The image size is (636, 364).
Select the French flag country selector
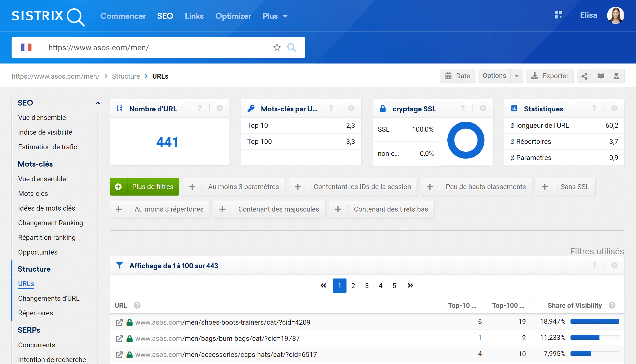point(26,47)
